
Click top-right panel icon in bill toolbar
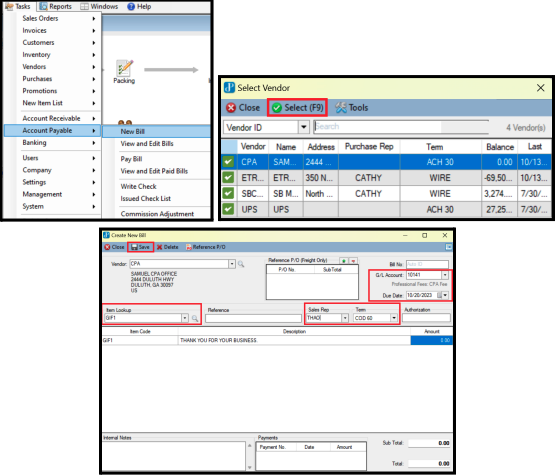(x=448, y=247)
